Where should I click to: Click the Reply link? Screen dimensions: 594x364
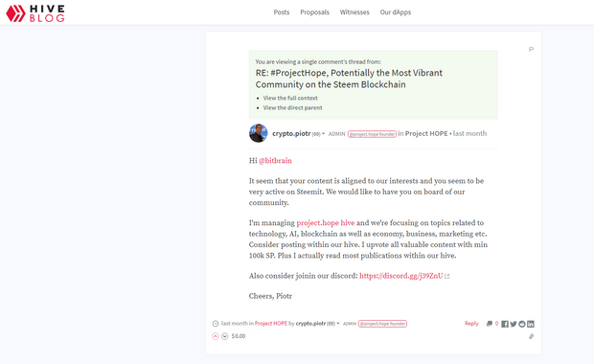pos(471,324)
